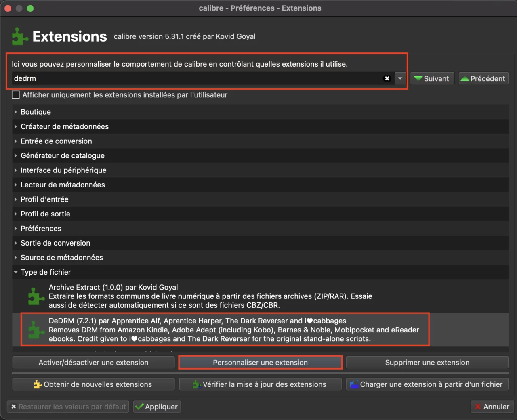Click the Suivant button
The height and width of the screenshot is (420, 517).
[432, 78]
